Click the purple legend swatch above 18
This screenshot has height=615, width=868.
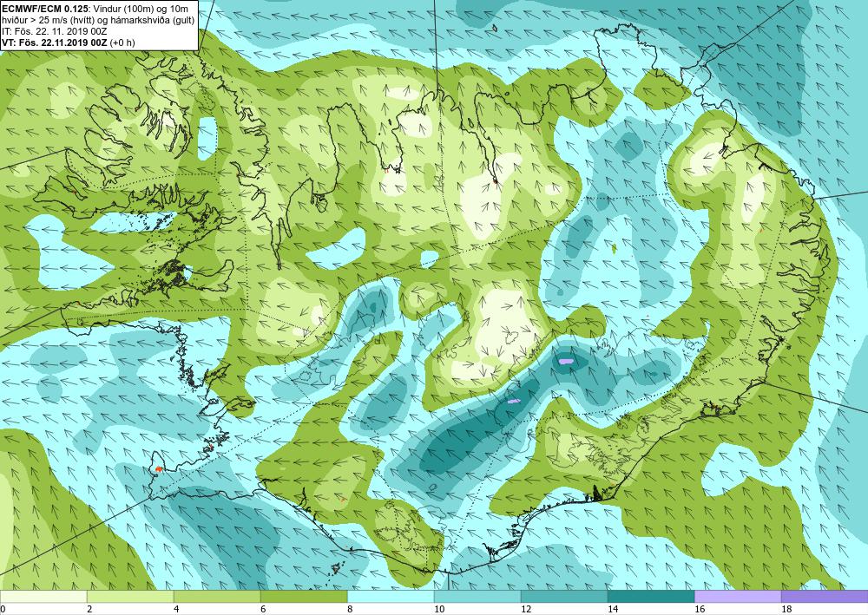(x=825, y=596)
